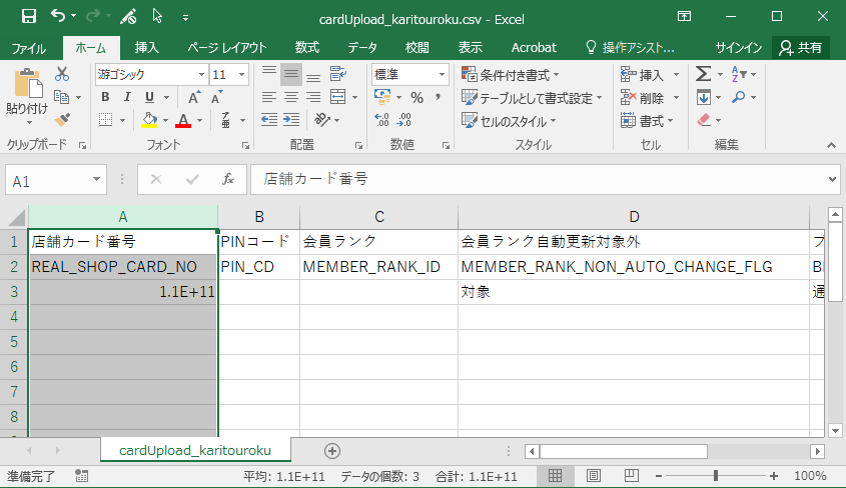Click the Merge and Center icon
846x488 pixels.
[x=338, y=97]
